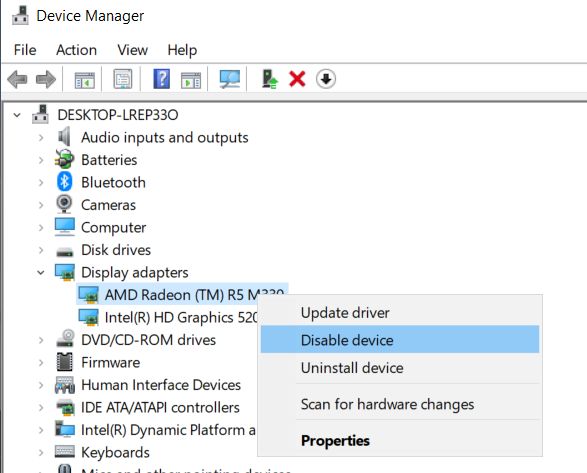Open the File menu

pyautogui.click(x=25, y=50)
